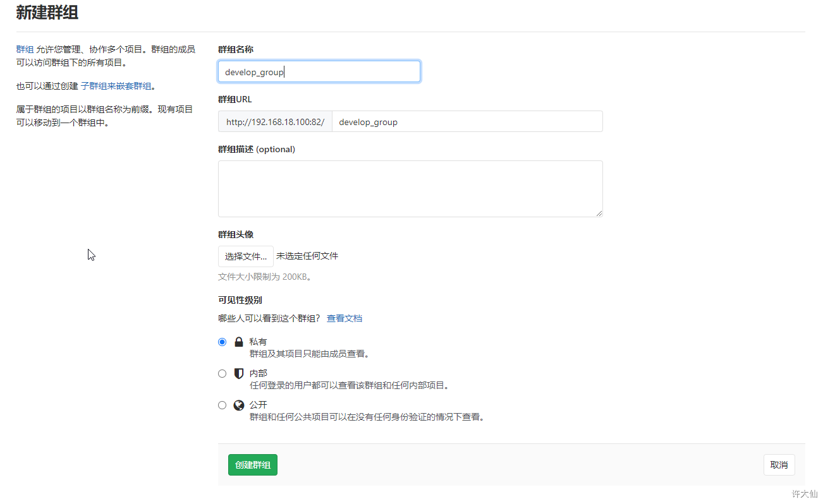Click the lock icon beside 私有
Screen dimensions: 823x504
(x=239, y=342)
